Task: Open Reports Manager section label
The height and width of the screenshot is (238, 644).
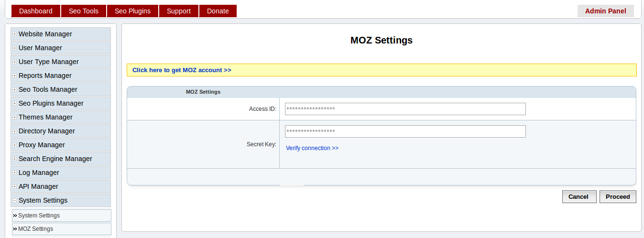Action: pos(45,76)
